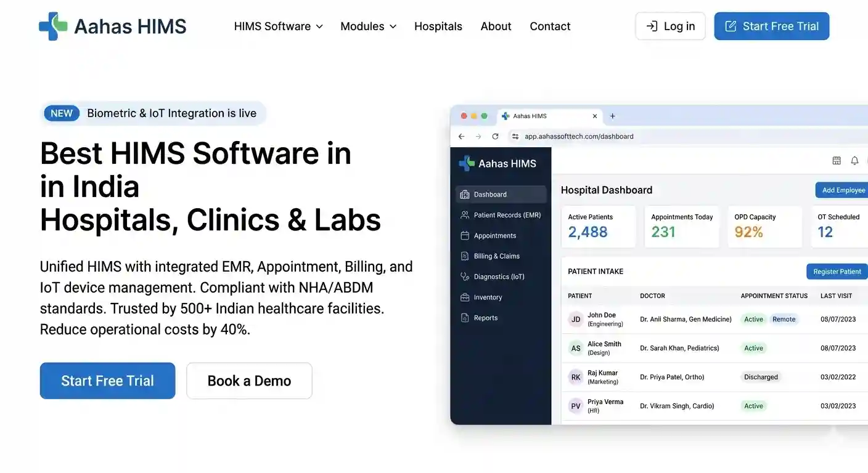Navigate to Contact in the navbar
Viewport: 868px width, 473px height.
click(x=550, y=26)
